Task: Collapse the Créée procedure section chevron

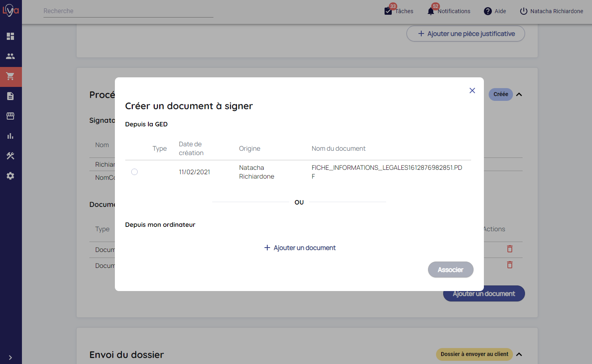Action: [519, 94]
